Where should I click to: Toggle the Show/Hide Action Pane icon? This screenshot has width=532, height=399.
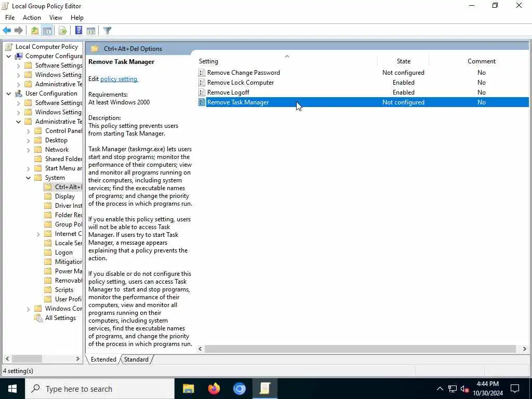click(91, 31)
